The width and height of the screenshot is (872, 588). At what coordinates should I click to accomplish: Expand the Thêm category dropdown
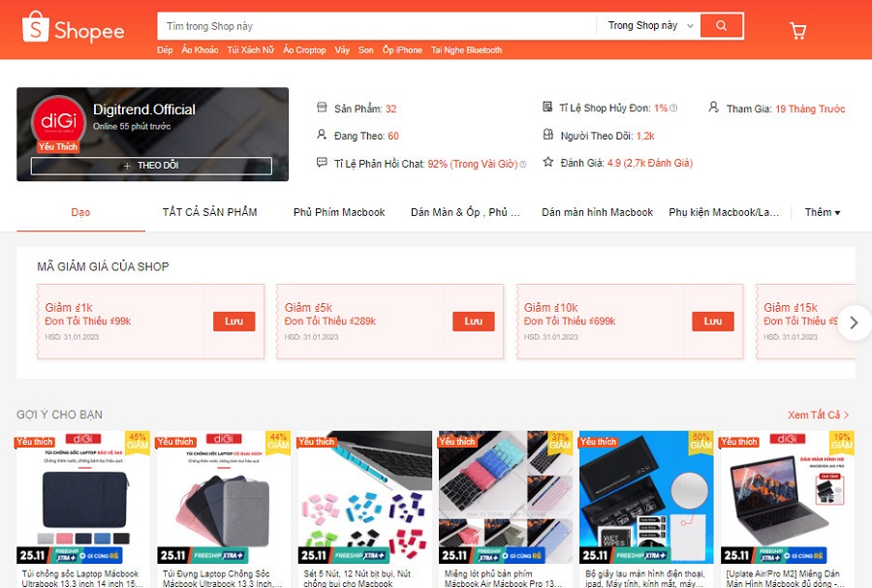tap(823, 212)
